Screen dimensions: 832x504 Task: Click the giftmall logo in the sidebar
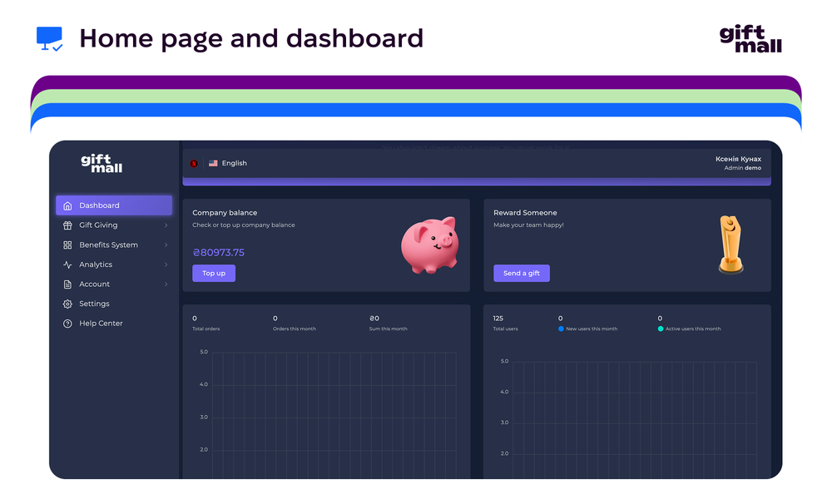(100, 163)
